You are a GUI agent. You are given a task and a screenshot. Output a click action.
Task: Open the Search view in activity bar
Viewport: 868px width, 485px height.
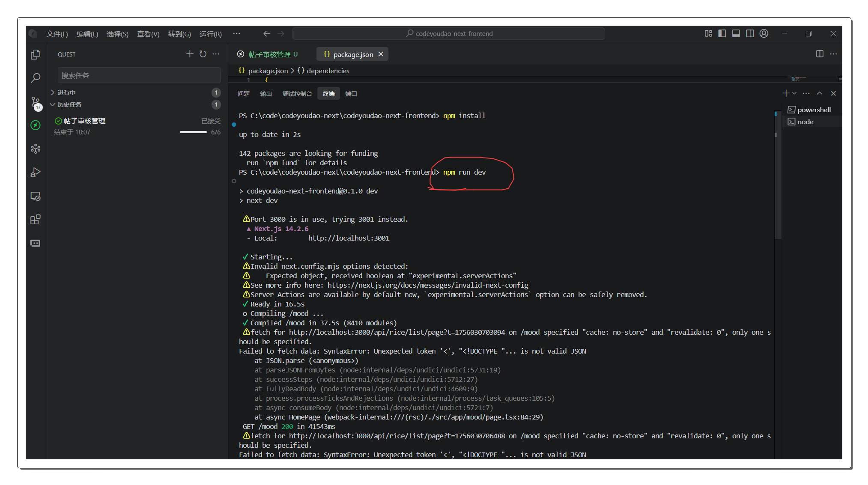(x=36, y=78)
